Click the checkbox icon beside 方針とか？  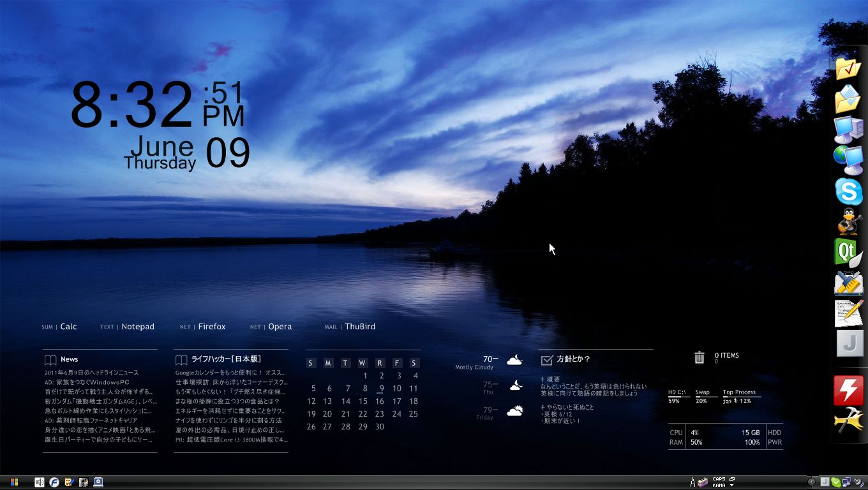tap(546, 360)
